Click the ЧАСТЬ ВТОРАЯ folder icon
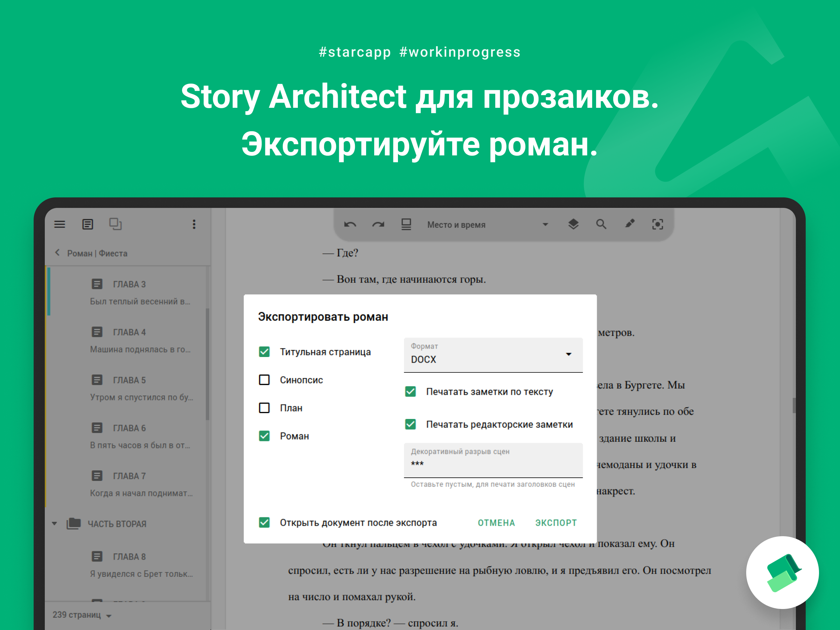The width and height of the screenshot is (840, 630). 73,523
